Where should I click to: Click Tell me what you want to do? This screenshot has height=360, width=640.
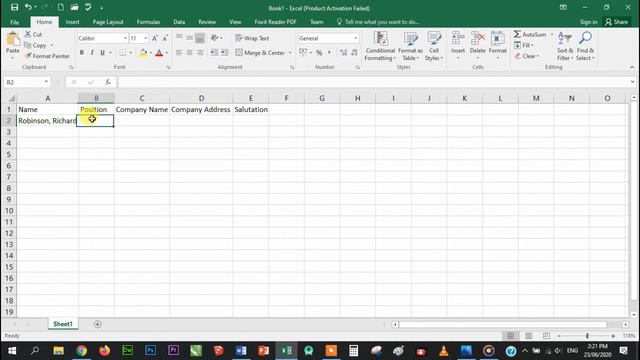[378, 22]
